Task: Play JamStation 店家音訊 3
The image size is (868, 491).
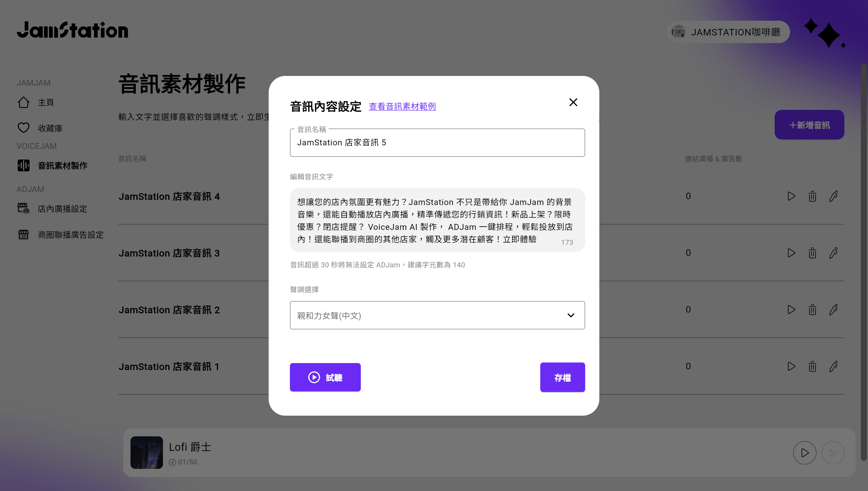Action: click(791, 253)
